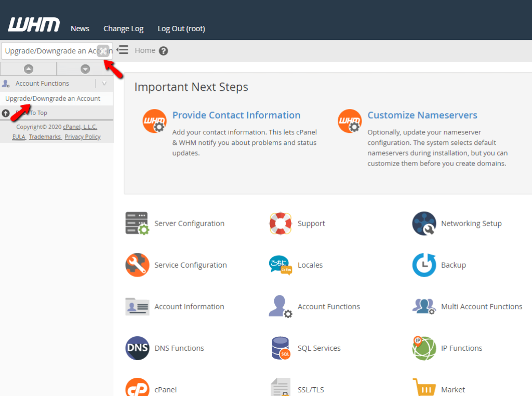Screen dimensions: 532x396
Task: Open the Change Log
Action: (x=123, y=29)
